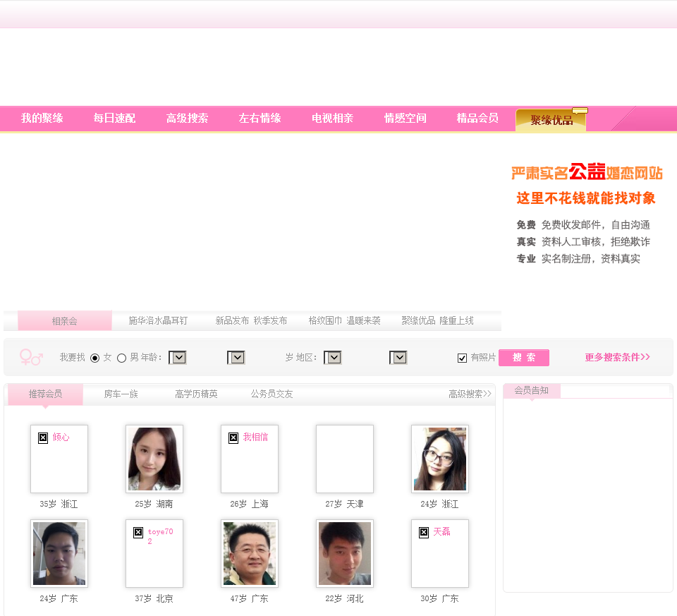Open the 我的聚缘 menu item

point(42,118)
